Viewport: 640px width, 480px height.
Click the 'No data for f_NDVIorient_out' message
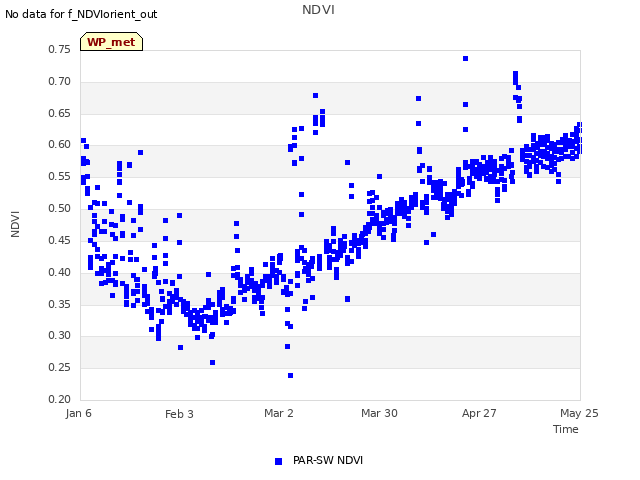[81, 14]
